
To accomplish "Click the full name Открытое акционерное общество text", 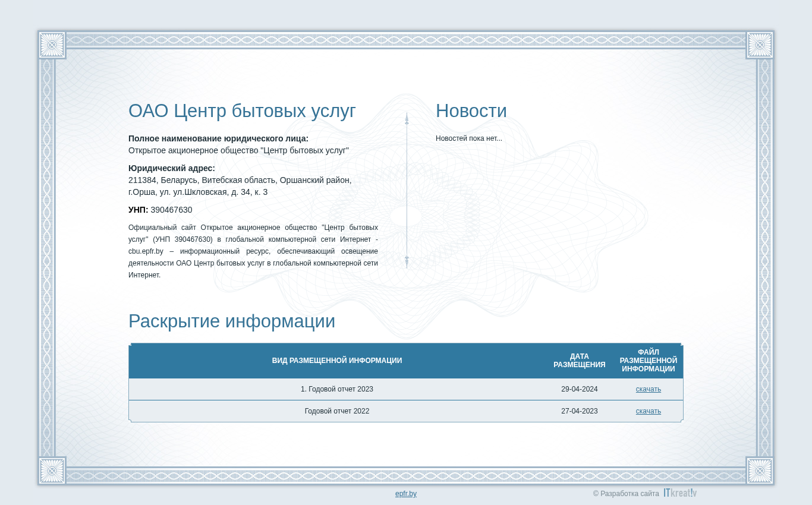I will click(238, 150).
